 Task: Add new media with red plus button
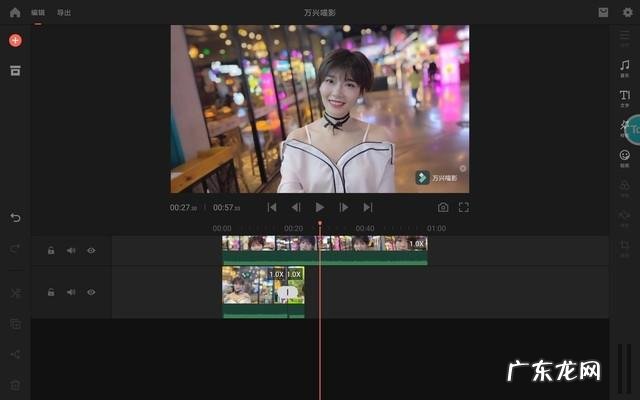[x=15, y=40]
